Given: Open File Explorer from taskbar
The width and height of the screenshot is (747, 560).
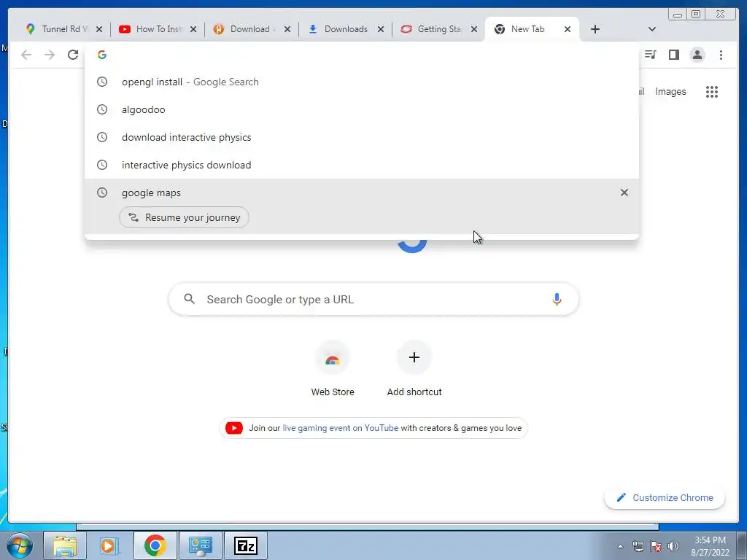Looking at the screenshot, I should [65, 545].
